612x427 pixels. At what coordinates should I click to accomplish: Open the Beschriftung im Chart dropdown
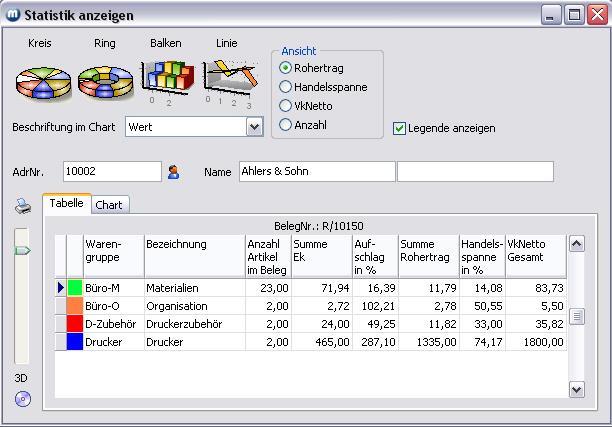coord(254,127)
